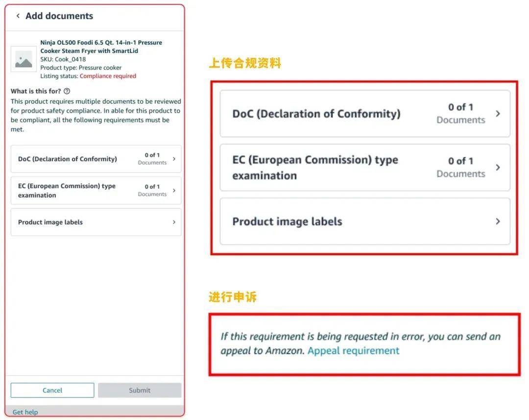The height and width of the screenshot is (420, 529).
Task: Expand Product image labels chevron in left panel
Action: pyautogui.click(x=174, y=222)
